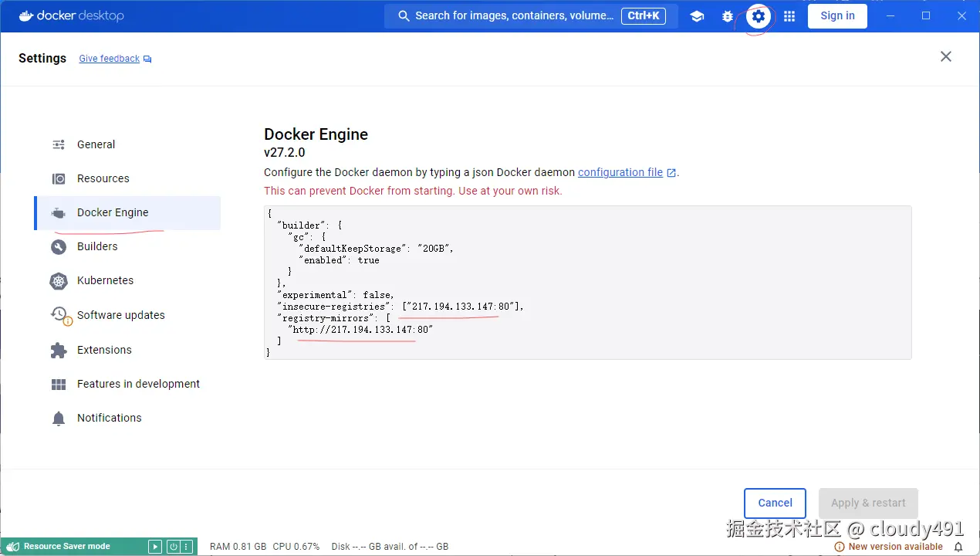Select the General settings tab

pos(127,144)
